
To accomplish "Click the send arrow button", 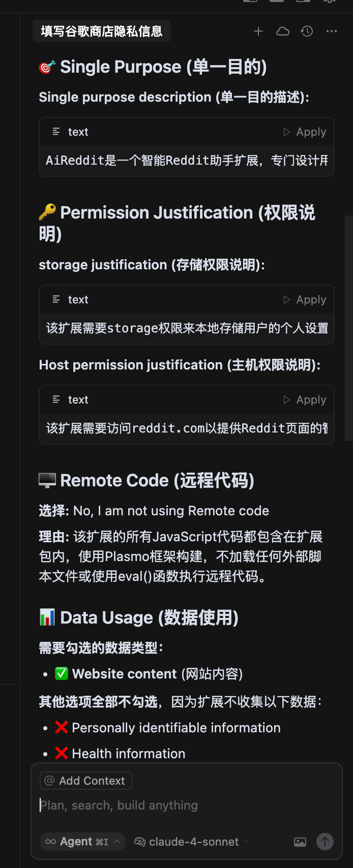I will pyautogui.click(x=325, y=842).
